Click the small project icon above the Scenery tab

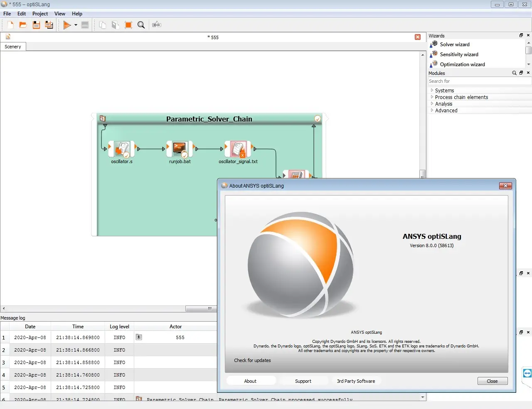8,37
